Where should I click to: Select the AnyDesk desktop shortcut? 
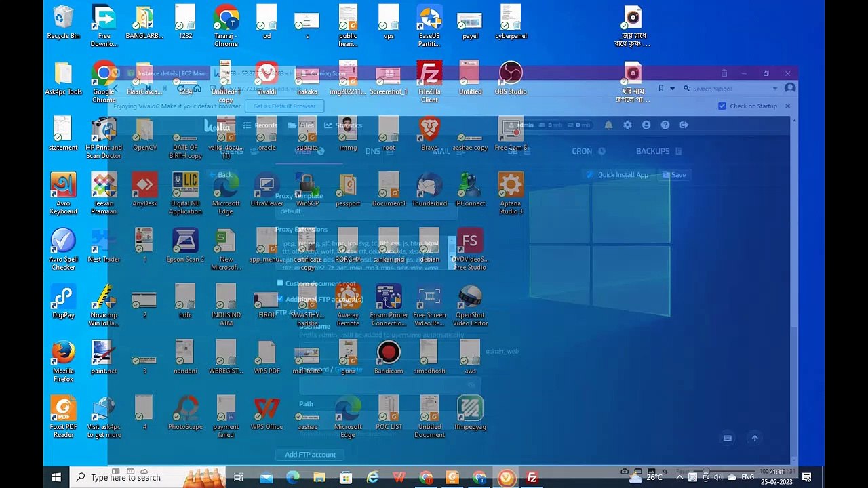pos(144,190)
